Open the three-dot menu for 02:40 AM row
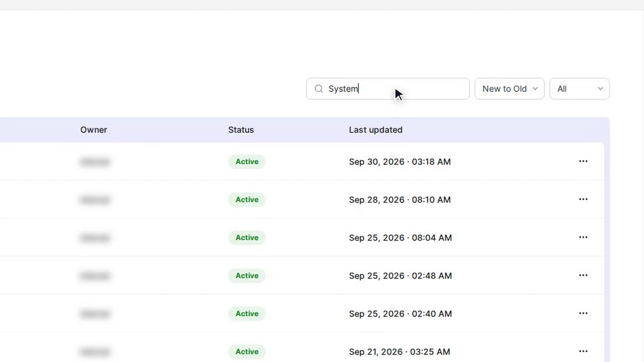 [583, 313]
